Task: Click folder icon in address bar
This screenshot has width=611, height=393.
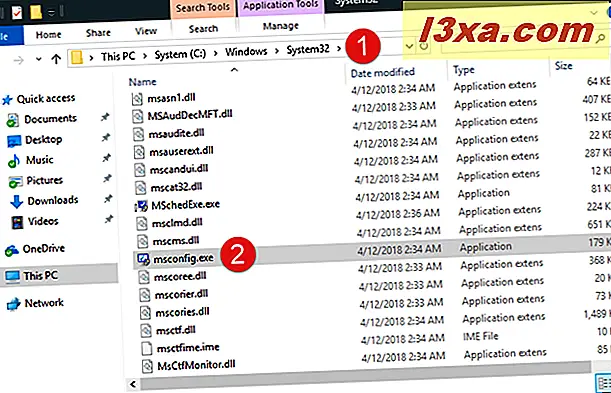Action: (77, 58)
